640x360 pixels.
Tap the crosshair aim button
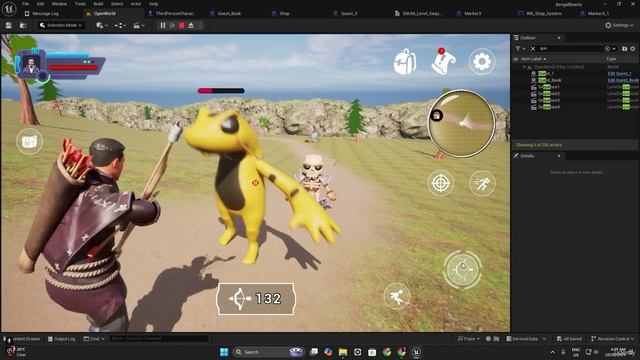(x=440, y=183)
